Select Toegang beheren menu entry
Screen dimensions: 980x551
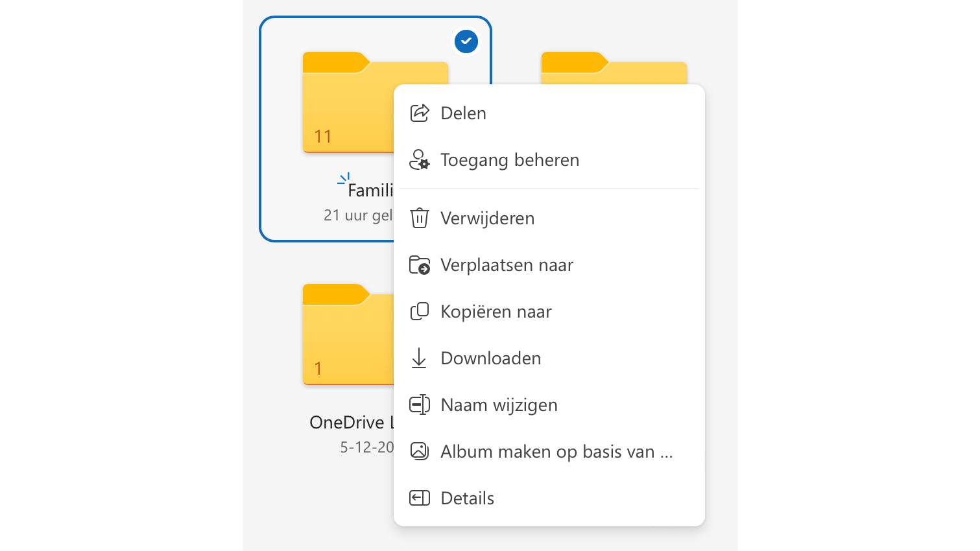[510, 159]
